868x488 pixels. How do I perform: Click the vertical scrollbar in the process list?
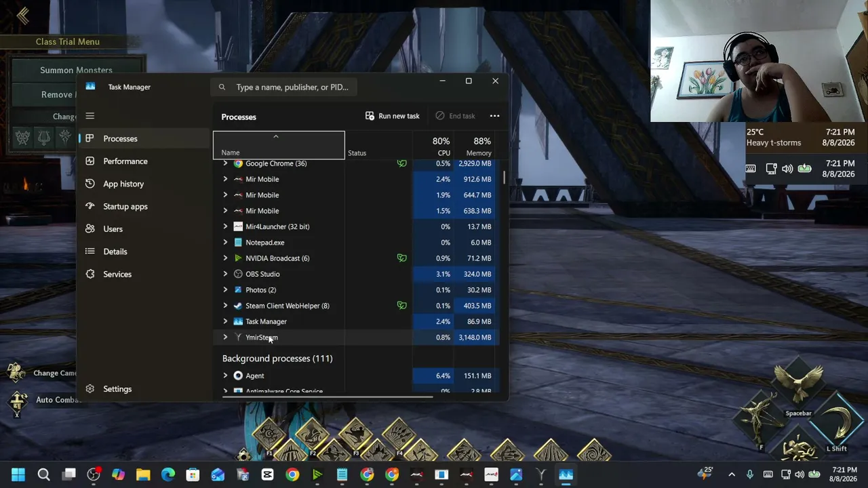pyautogui.click(x=504, y=178)
